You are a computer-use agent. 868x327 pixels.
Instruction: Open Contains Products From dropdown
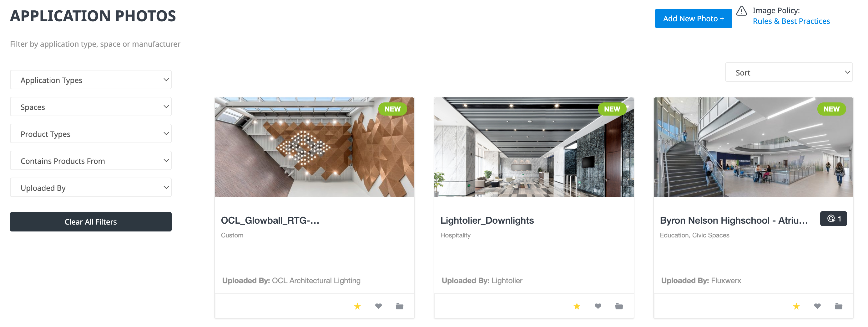pos(91,161)
